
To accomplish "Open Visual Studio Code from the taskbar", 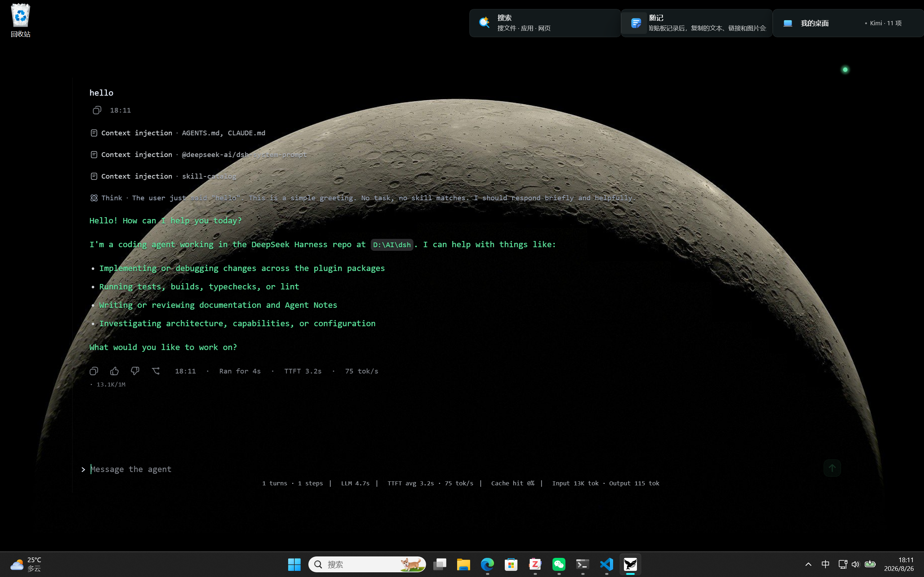I will (x=607, y=564).
